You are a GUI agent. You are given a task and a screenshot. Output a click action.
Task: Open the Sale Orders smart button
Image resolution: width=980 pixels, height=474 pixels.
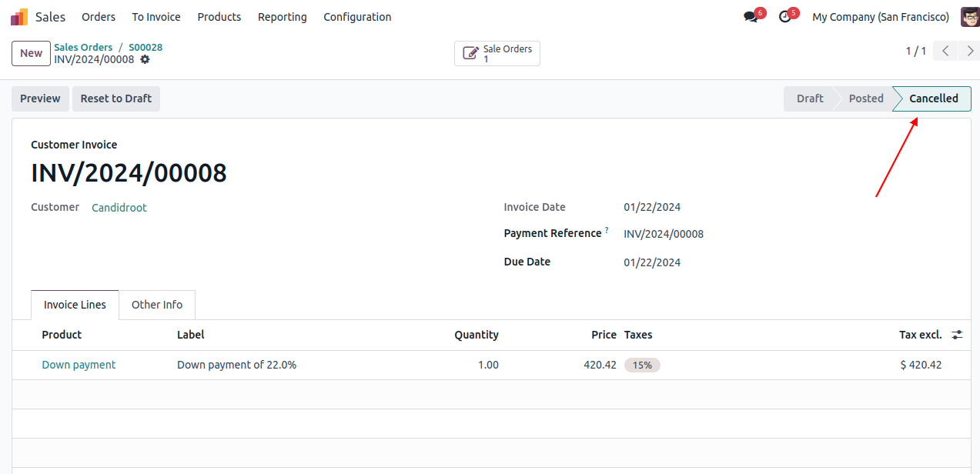497,54
